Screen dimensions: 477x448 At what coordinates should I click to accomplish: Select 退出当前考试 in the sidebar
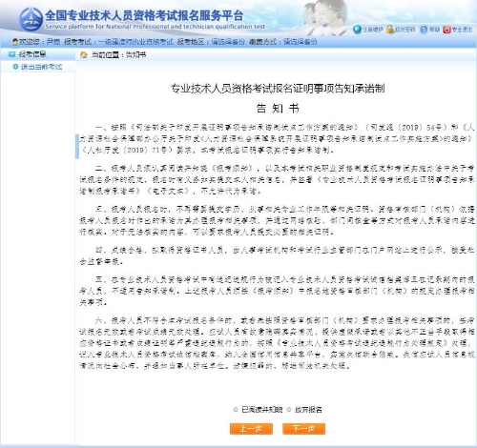[41, 67]
